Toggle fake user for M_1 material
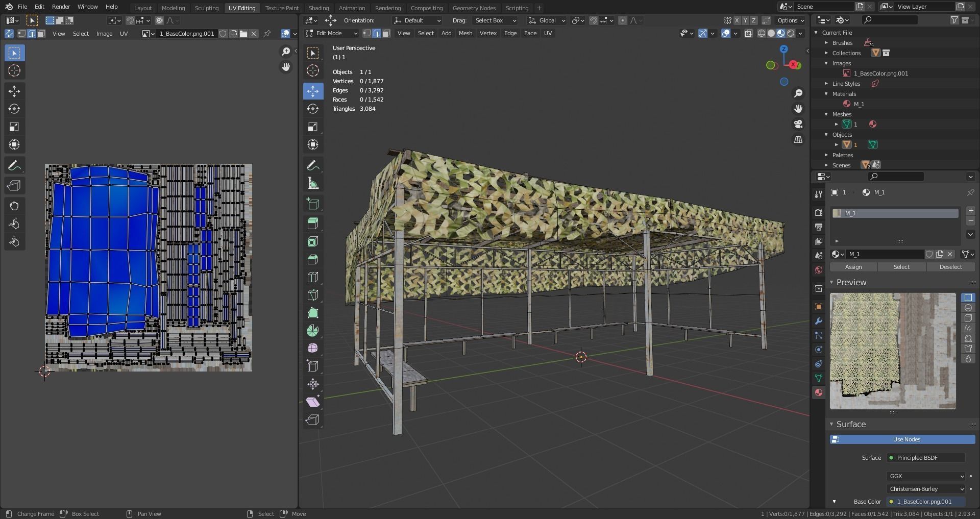This screenshot has height=519, width=980. click(929, 254)
